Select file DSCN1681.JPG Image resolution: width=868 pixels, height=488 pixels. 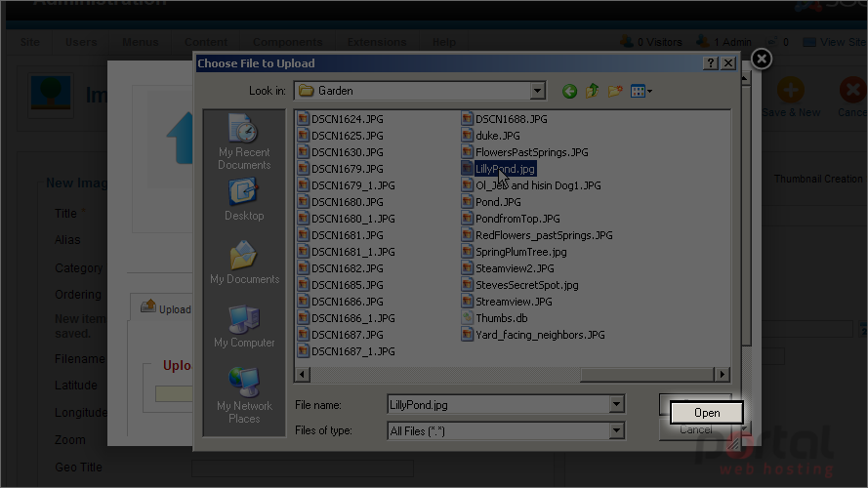pyautogui.click(x=340, y=235)
